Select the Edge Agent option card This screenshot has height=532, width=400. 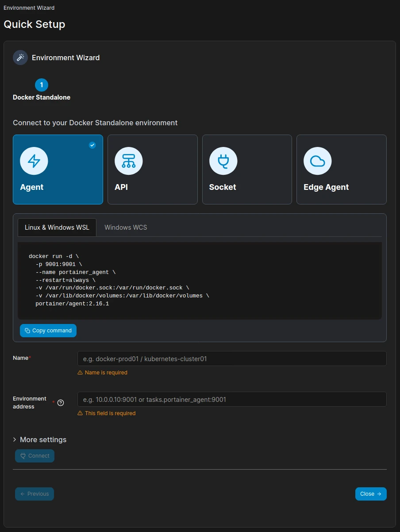coord(341,170)
